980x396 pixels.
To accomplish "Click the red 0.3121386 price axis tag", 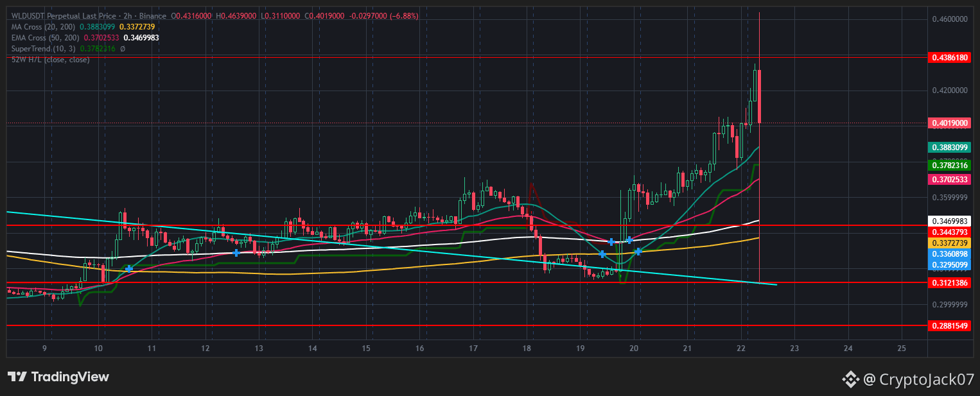I will coord(950,282).
